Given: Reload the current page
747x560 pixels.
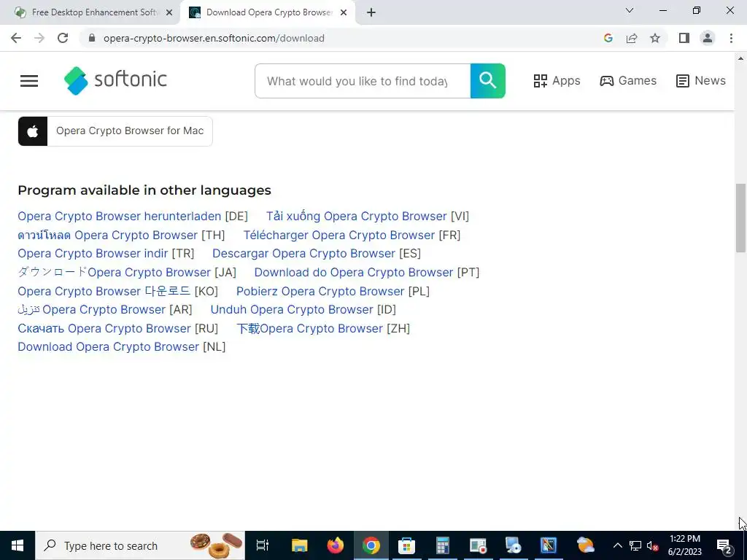Looking at the screenshot, I should [x=63, y=38].
